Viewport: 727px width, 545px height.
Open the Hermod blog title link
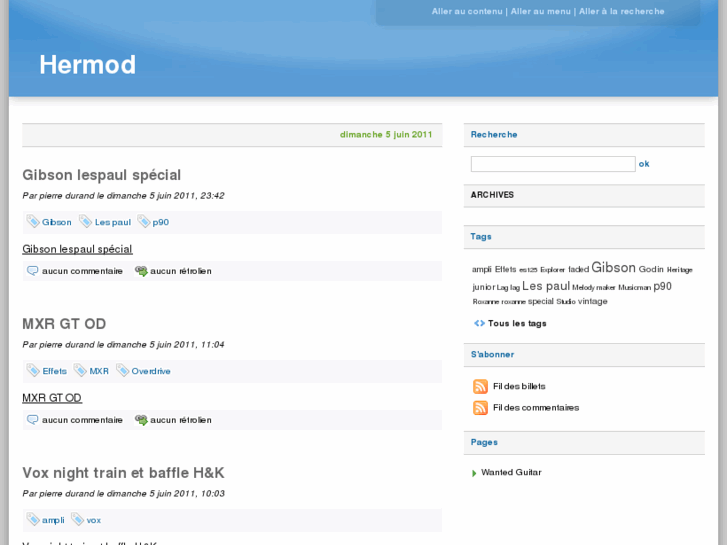click(88, 64)
